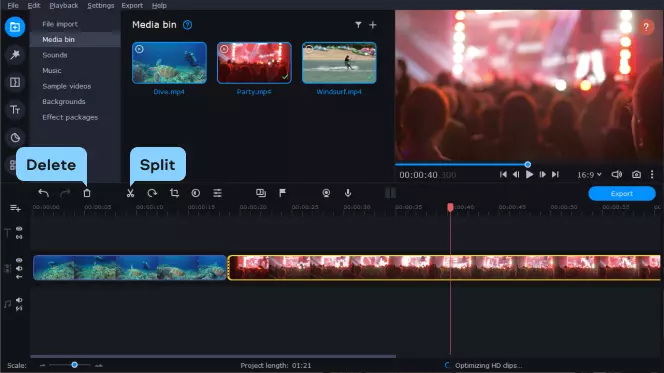
Task: Open the 16:9 aspect ratio dropdown
Action: (589, 175)
